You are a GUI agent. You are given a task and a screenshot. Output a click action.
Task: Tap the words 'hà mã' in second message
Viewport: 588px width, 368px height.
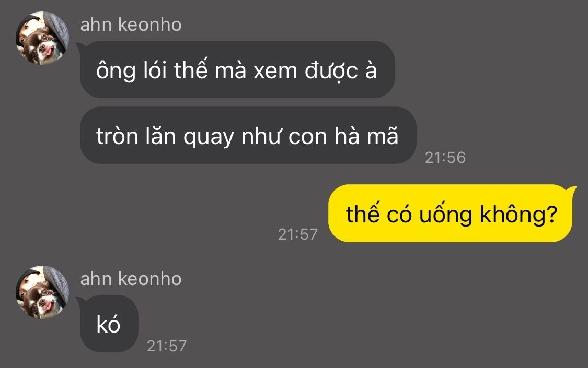click(366, 136)
